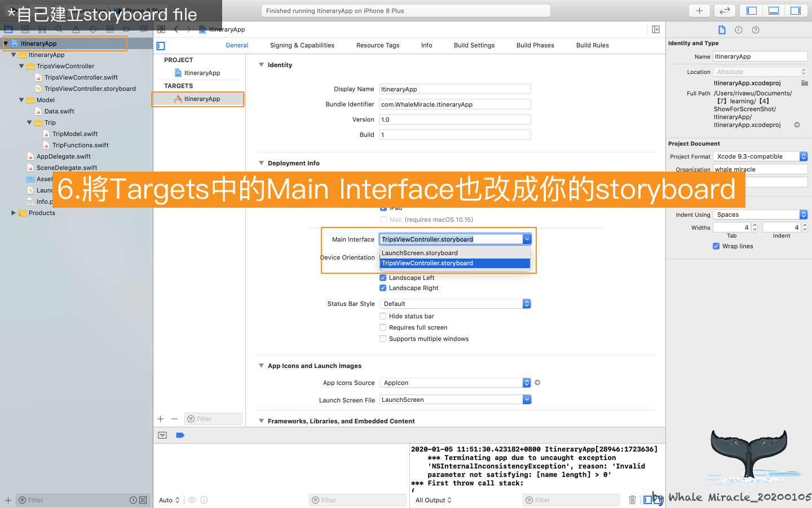Toggle Landscape Right orientation checkbox
The height and width of the screenshot is (508, 812).
(383, 288)
